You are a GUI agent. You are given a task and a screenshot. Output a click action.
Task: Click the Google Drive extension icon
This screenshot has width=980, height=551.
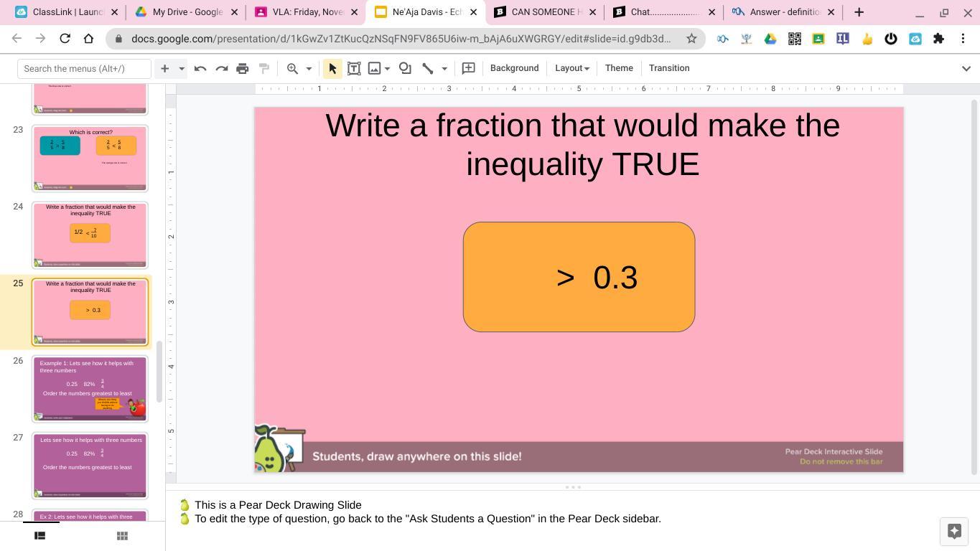770,39
